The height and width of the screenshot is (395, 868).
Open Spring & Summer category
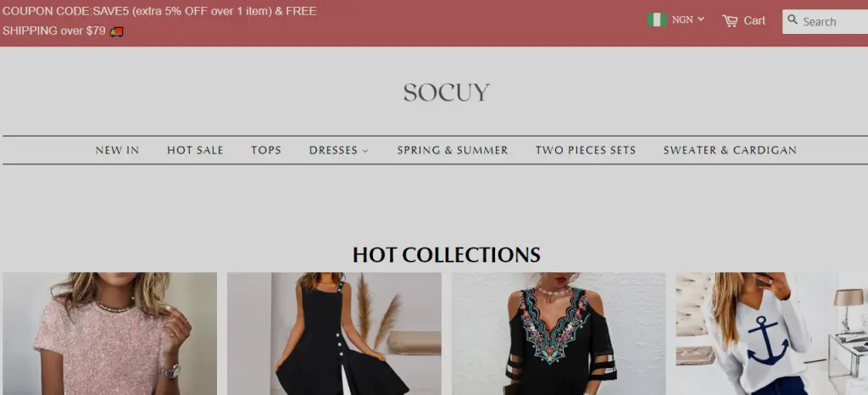pyautogui.click(x=453, y=150)
